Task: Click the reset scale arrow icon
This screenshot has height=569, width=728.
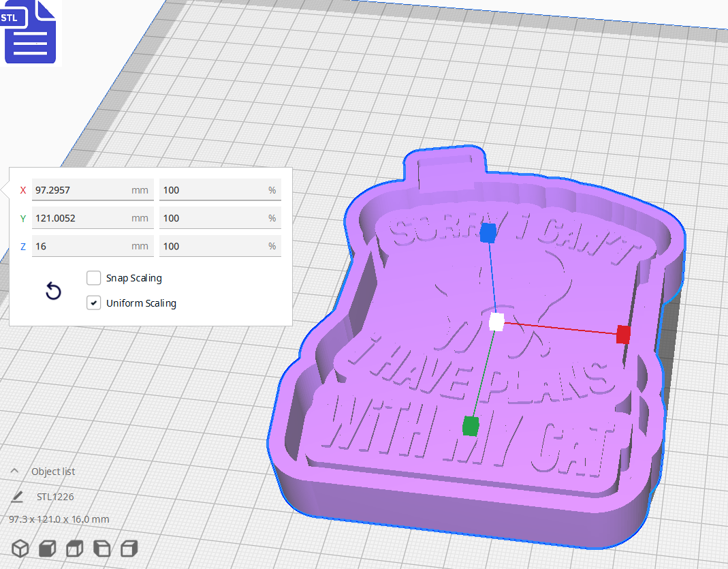Action: click(53, 291)
